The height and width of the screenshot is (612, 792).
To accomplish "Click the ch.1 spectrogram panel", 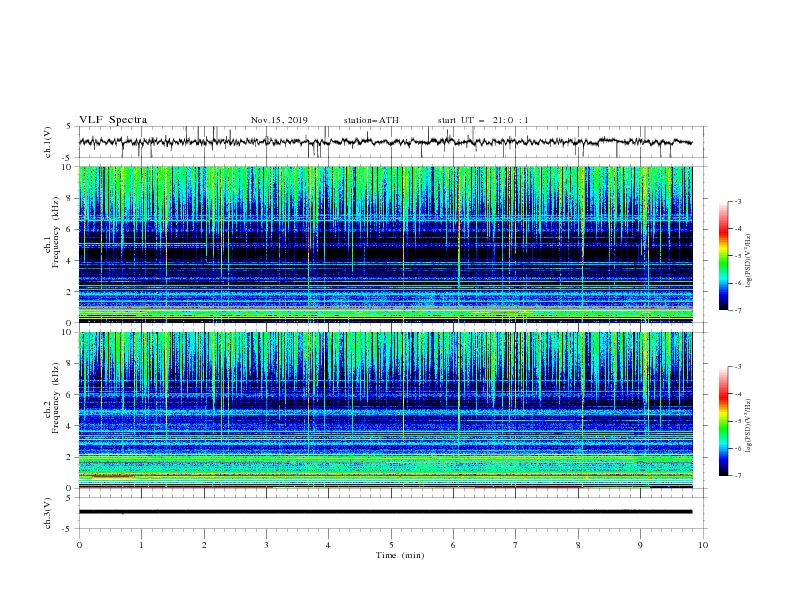I will [x=386, y=244].
